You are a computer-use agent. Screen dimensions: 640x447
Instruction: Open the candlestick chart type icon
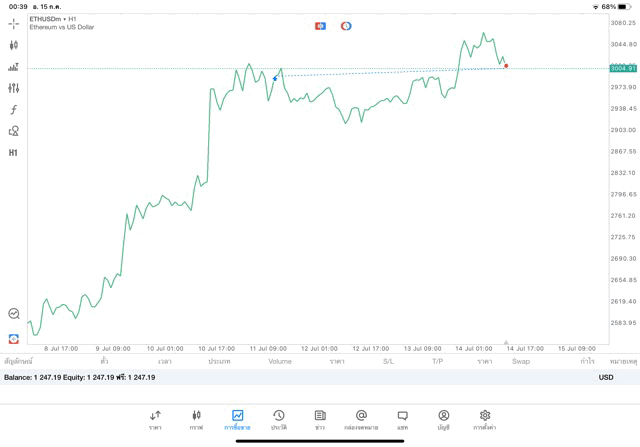(14, 45)
